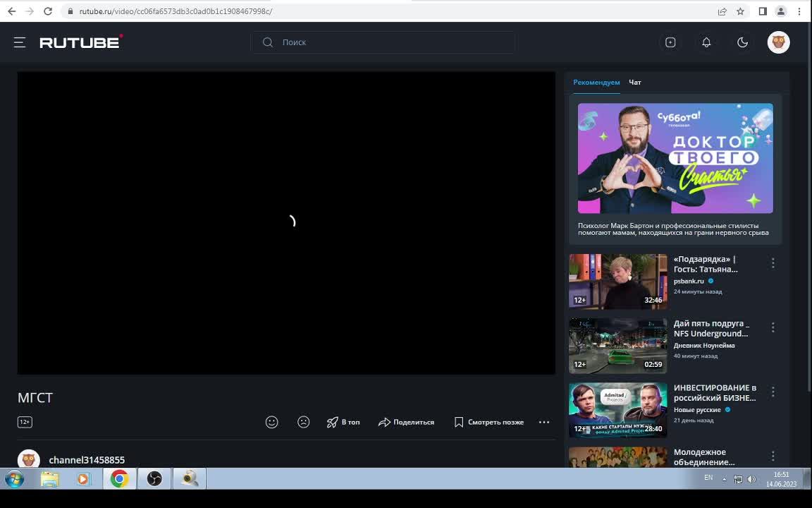Viewport: 812px width, 508px height.
Task: Click the channel owl avatar below video
Action: 28,459
